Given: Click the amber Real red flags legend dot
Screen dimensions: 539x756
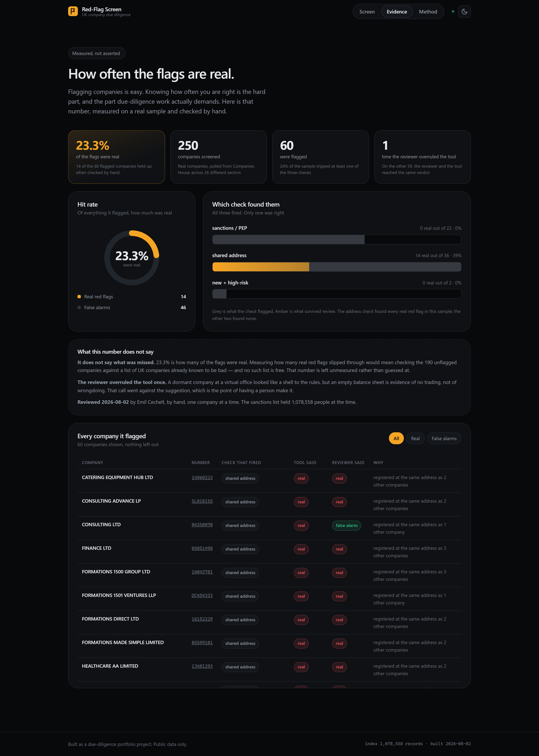Looking at the screenshot, I should (79, 297).
